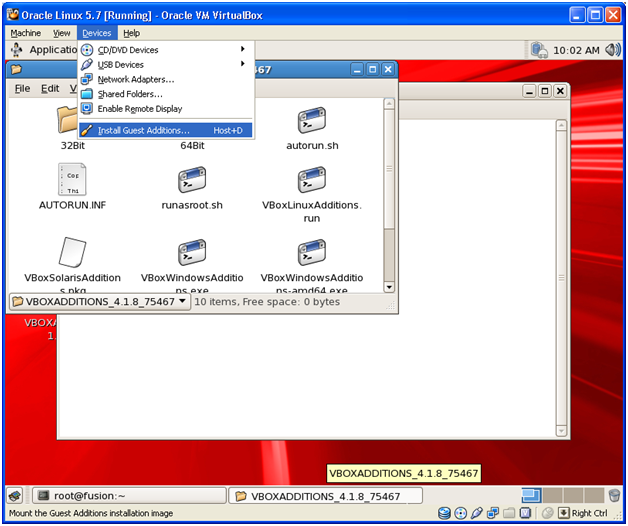
Task: Select the autorun.sh script icon
Action: coord(312,121)
